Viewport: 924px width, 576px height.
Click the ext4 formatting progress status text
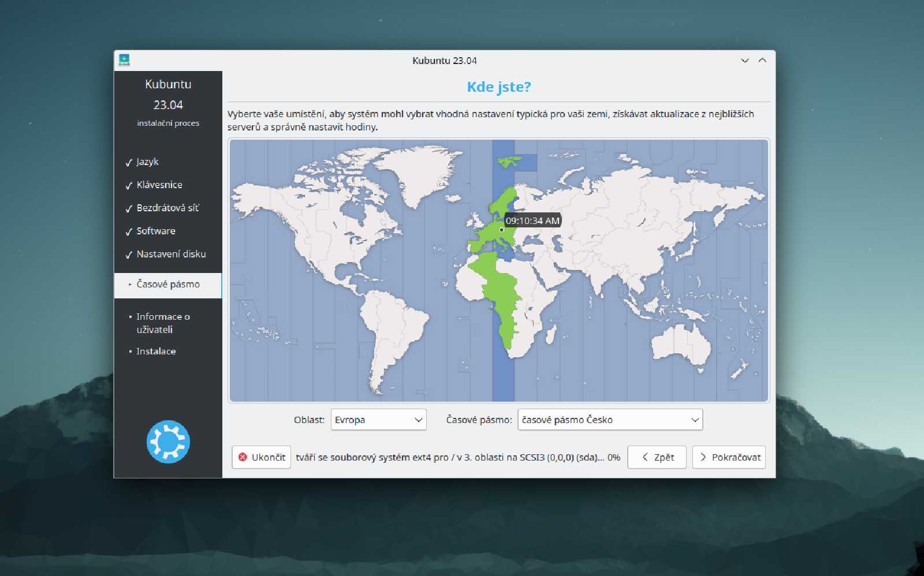click(x=458, y=457)
